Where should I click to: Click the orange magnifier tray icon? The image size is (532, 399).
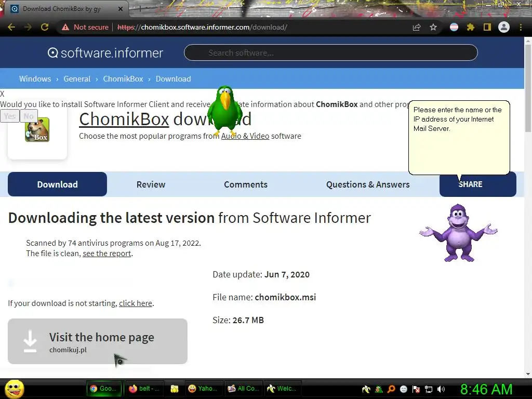391,389
